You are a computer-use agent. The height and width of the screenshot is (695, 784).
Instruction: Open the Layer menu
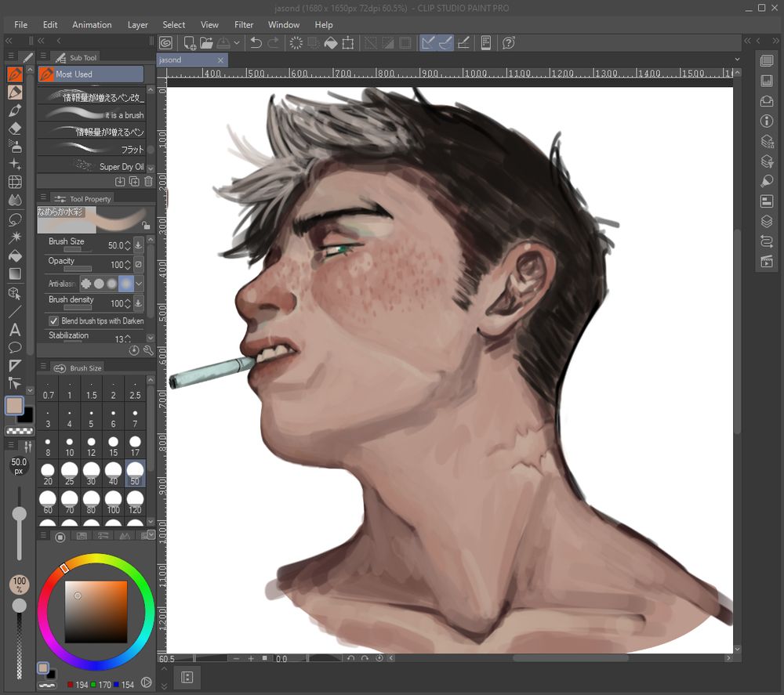click(x=138, y=25)
